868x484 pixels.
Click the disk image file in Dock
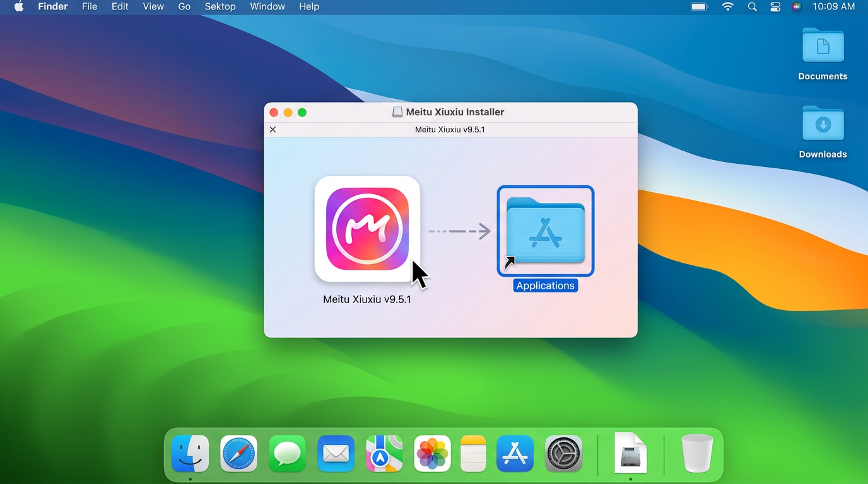click(x=631, y=452)
